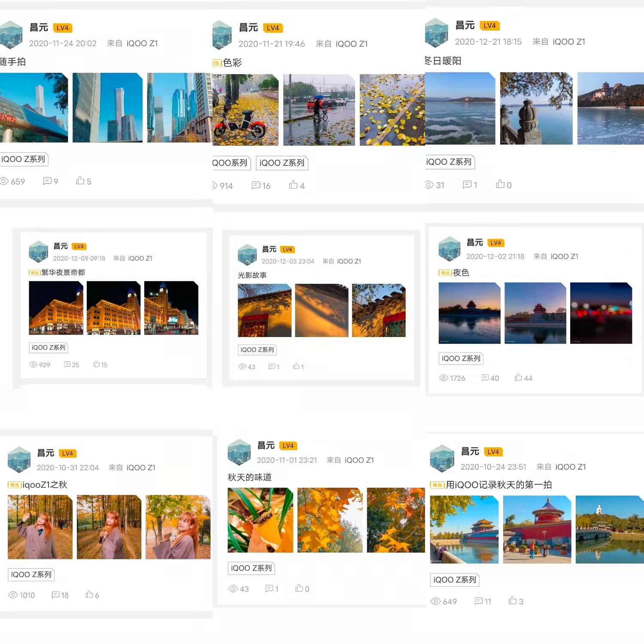Image resolution: width=644 pixels, height=644 pixels.
Task: Open the iQOO Z系列 tag under 随手拍
Action: click(24, 159)
